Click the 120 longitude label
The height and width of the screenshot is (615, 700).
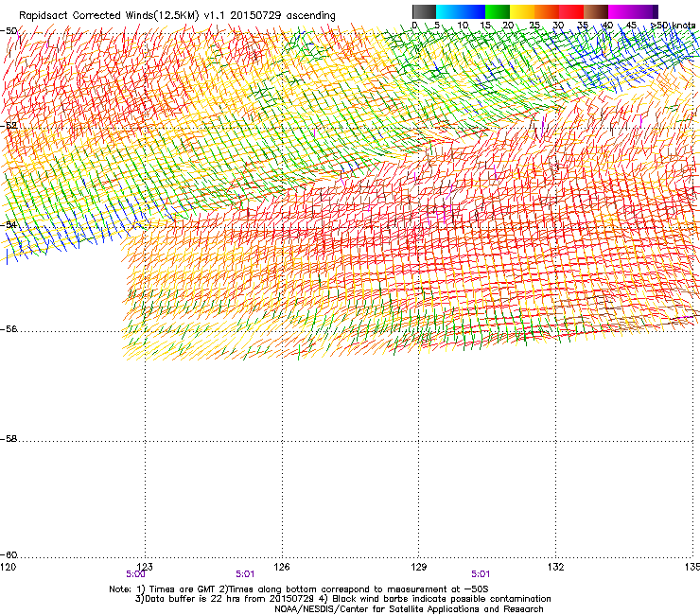8,567
